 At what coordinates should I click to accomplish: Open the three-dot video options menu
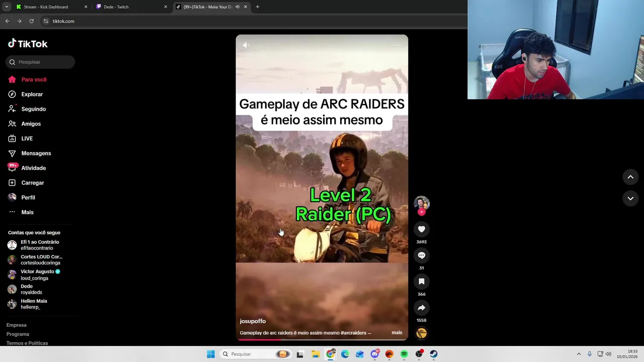point(397,45)
